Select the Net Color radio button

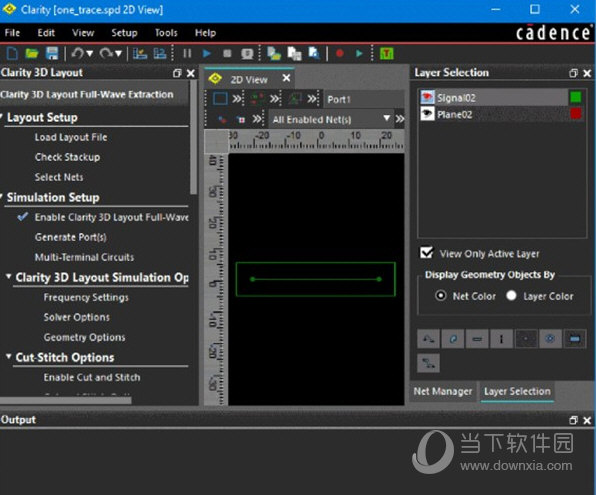click(x=441, y=295)
